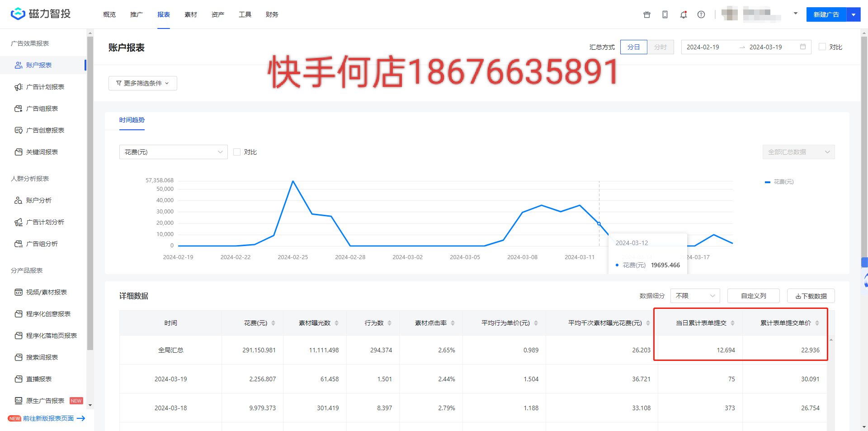Open the 报表 top menu
Screen dimensions: 868x431
[164, 14]
